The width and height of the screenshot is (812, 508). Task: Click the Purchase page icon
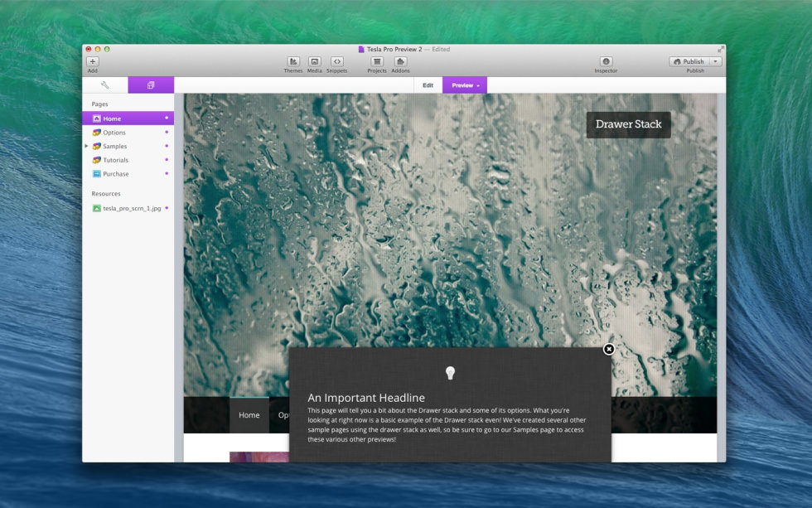point(96,174)
